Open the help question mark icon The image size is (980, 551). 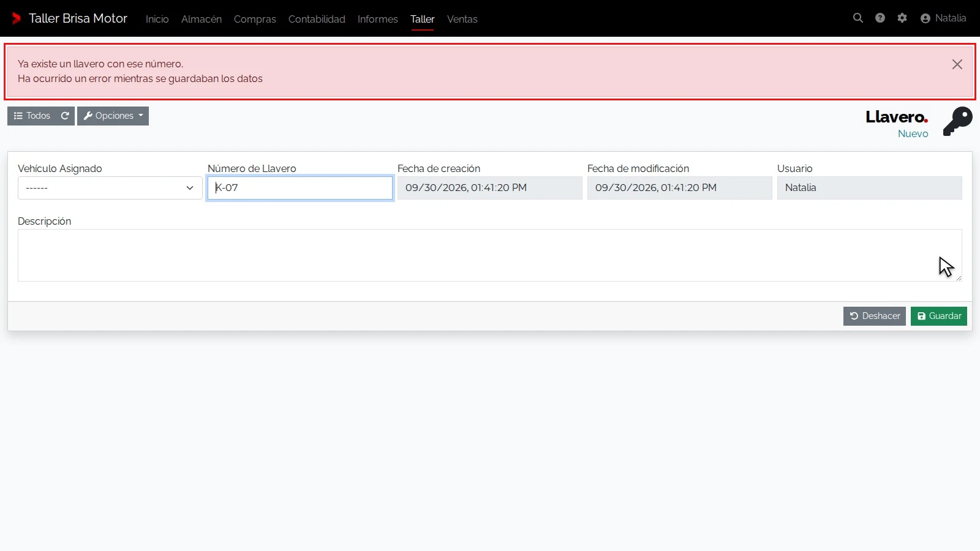coord(880,18)
